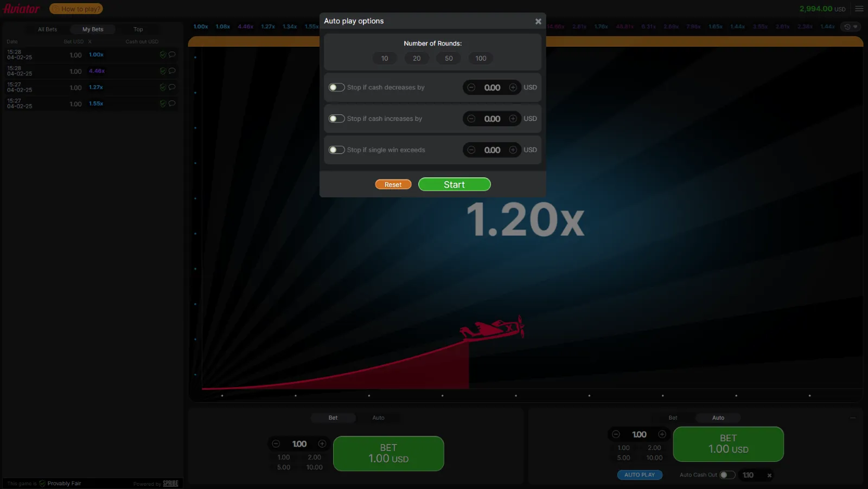
Task: Open the chat bubble for the 4.46x bet
Action: pyautogui.click(x=172, y=71)
